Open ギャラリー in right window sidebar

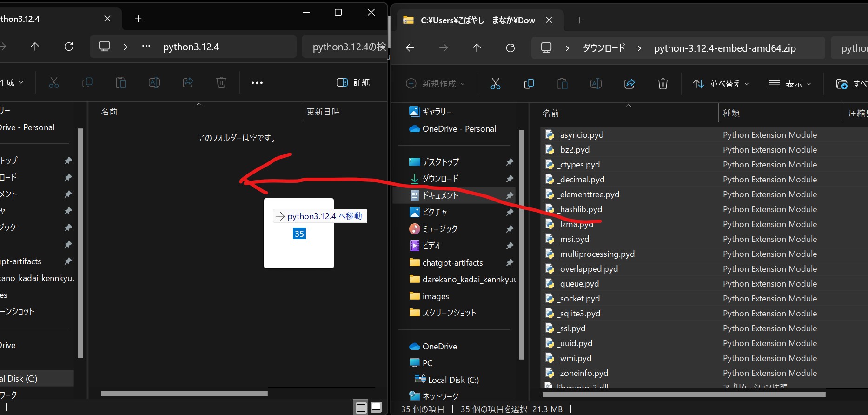[x=430, y=112]
